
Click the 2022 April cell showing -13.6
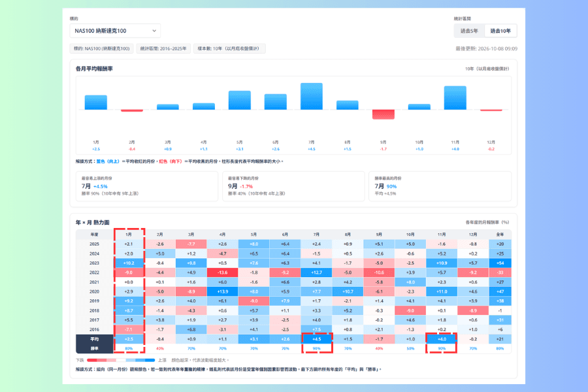point(222,272)
